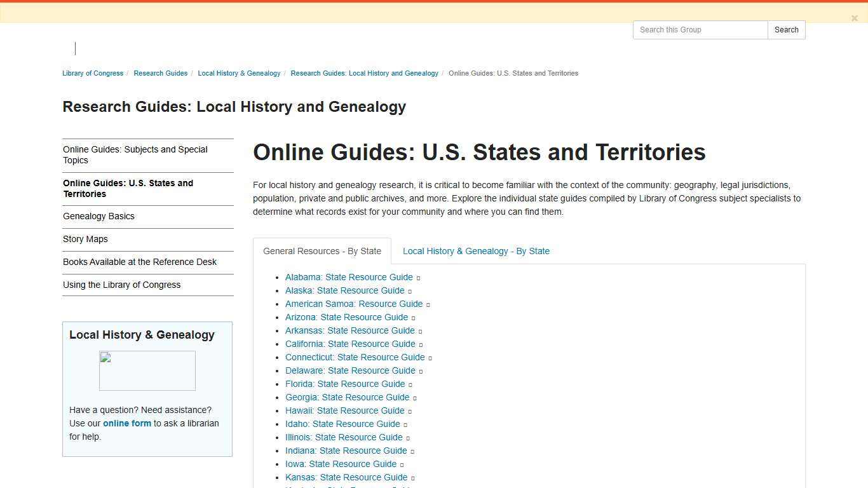Open the Story Maps sidebar page
This screenshot has height=488, width=868.
(x=85, y=239)
